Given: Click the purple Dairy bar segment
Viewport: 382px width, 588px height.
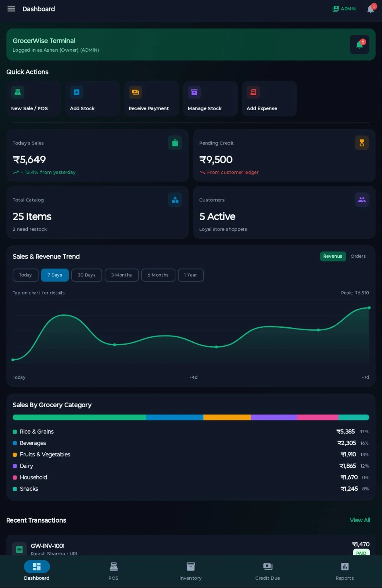Looking at the screenshot, I should [274, 418].
